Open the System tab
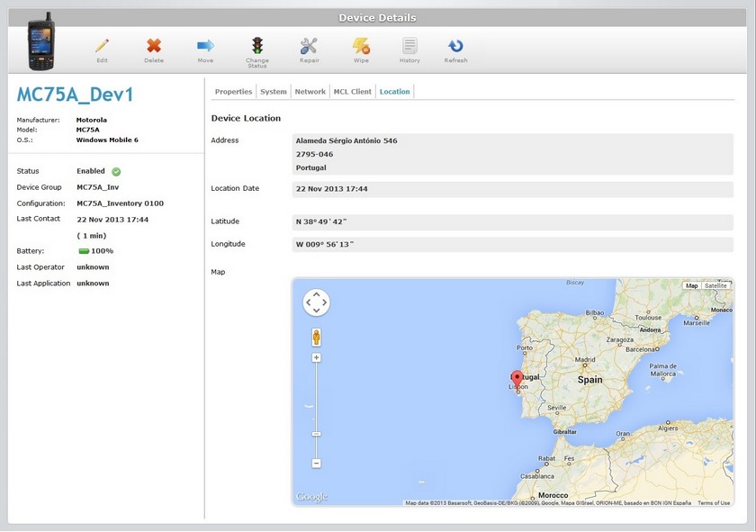The width and height of the screenshot is (756, 532). tap(274, 92)
